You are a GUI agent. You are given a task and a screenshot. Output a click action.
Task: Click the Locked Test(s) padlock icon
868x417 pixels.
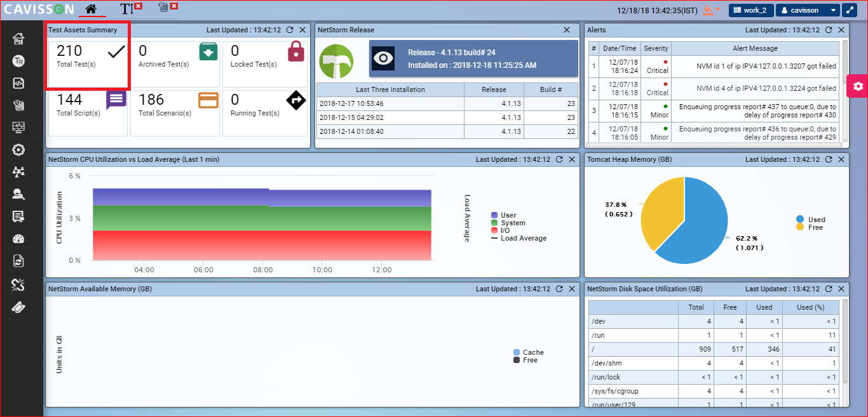[296, 51]
